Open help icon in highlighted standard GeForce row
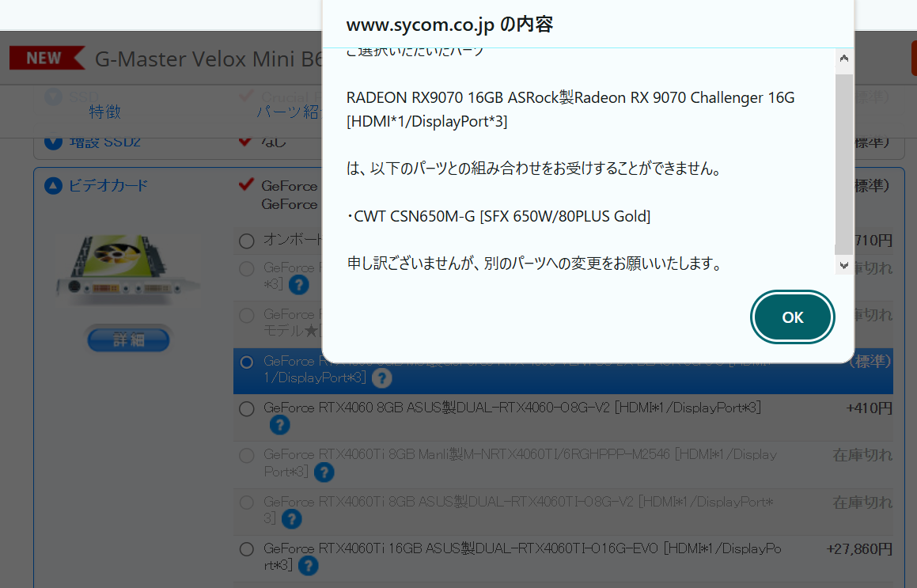917x588 pixels. 381,378
